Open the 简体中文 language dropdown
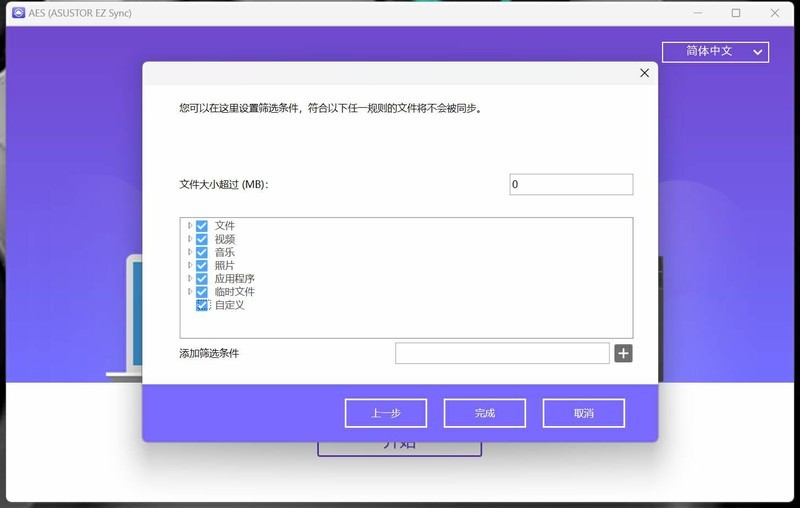Screen dimensions: 800x508 click(x=715, y=52)
